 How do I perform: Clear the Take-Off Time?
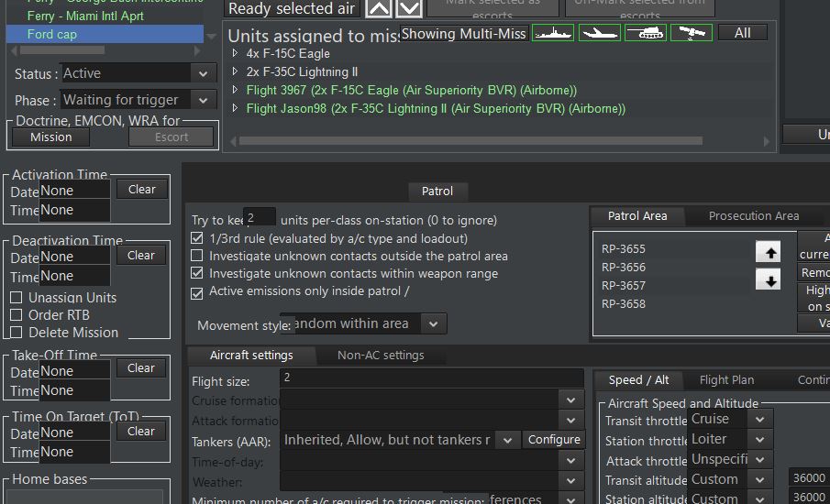click(x=141, y=367)
